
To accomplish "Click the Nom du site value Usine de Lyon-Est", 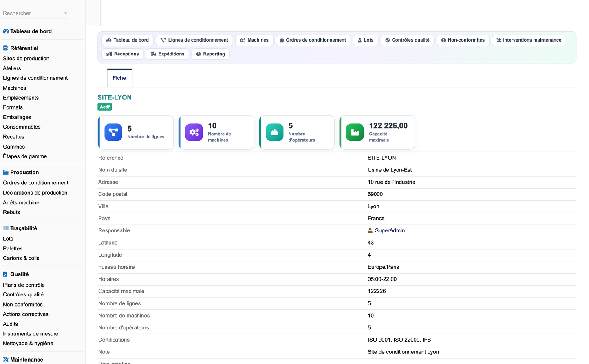I will (x=390, y=170).
